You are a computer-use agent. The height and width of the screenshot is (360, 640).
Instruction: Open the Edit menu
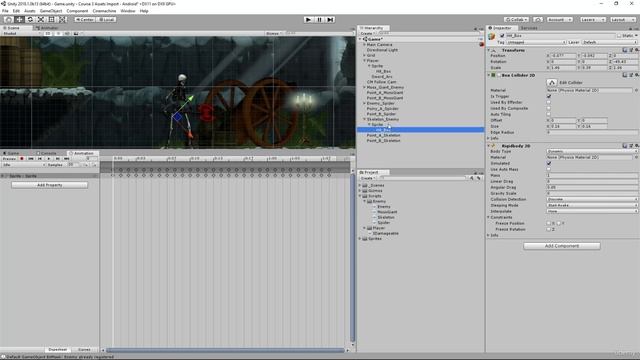(16, 11)
